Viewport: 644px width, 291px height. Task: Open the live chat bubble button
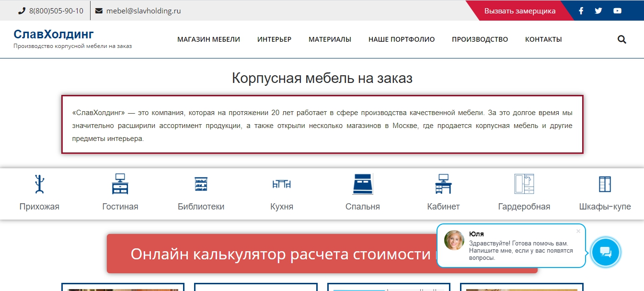point(606,252)
